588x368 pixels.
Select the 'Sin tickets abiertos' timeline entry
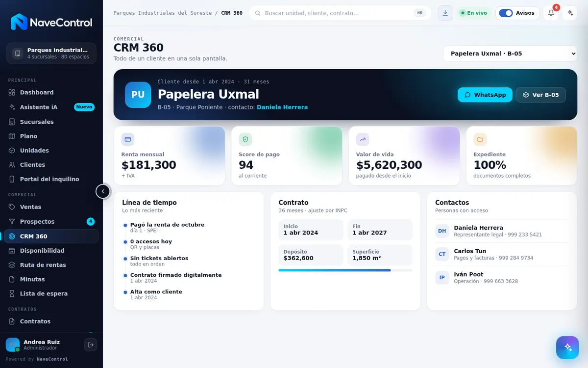pos(159,261)
